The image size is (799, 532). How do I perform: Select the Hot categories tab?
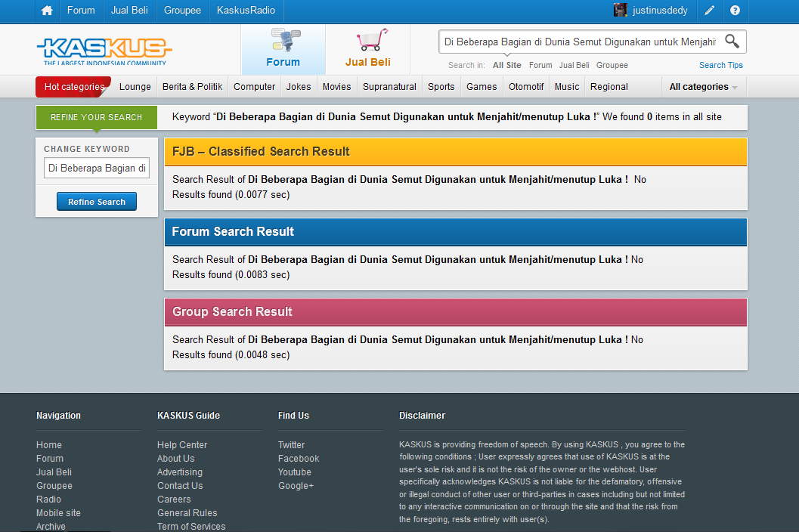click(x=74, y=87)
